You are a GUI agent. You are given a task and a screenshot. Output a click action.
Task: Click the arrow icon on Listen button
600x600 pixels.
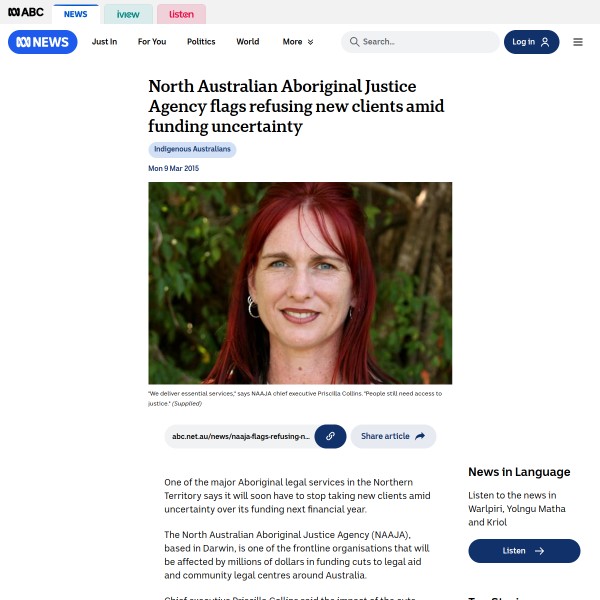tap(540, 551)
